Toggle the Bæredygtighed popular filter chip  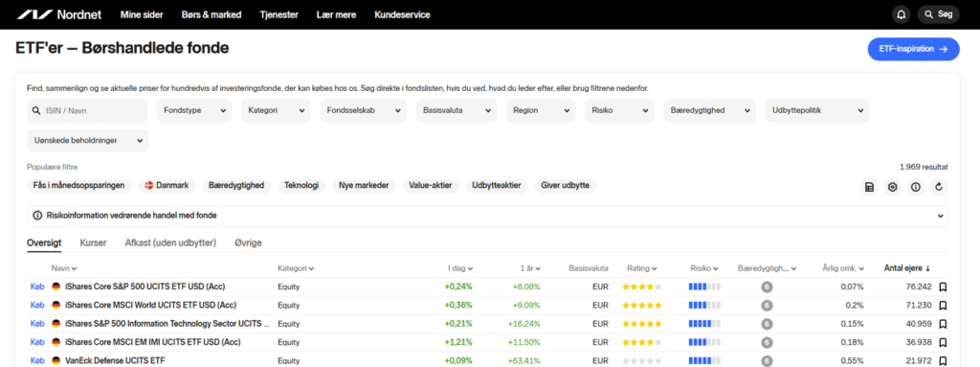click(236, 186)
